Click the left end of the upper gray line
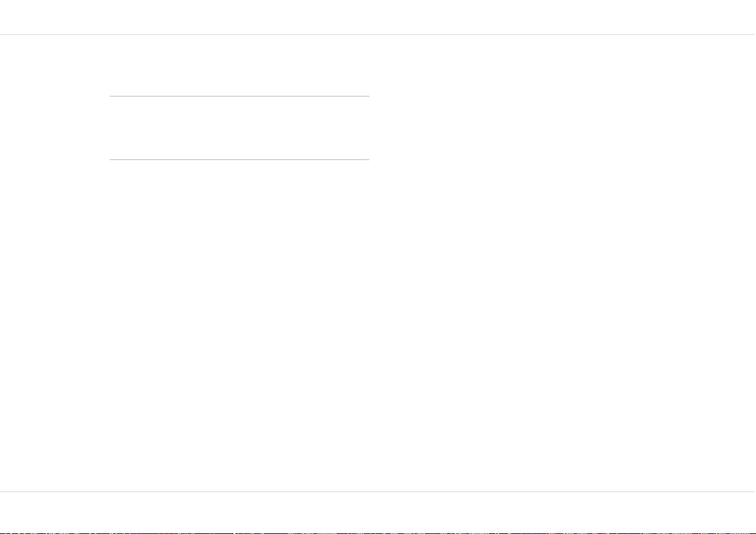This screenshot has height=534, width=756. (111, 96)
